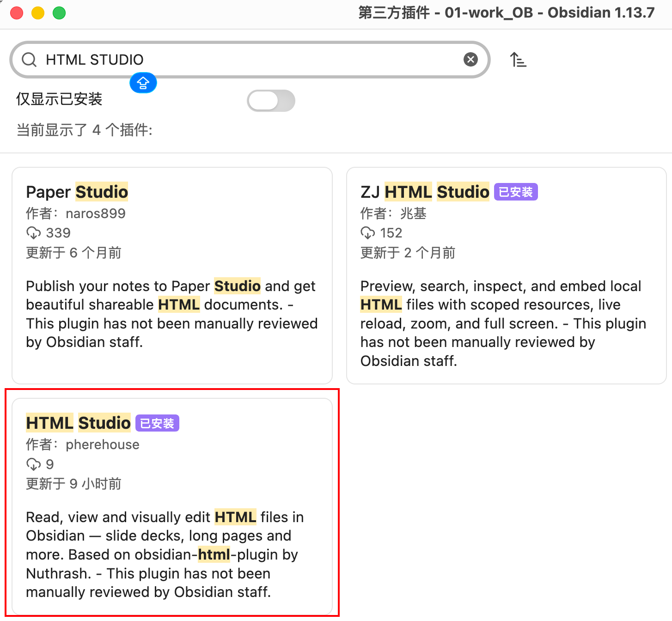Open the HTML Studio by pherehouse title

78,423
